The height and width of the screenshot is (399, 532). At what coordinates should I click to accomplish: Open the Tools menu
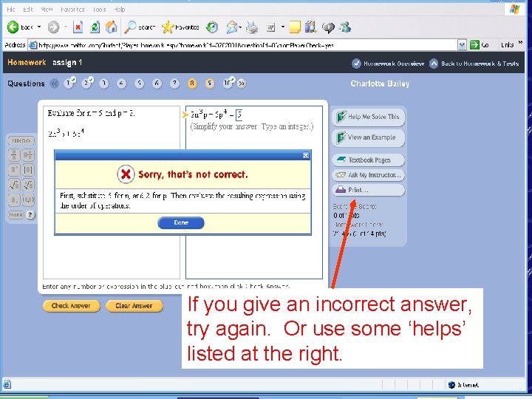[x=100, y=10]
